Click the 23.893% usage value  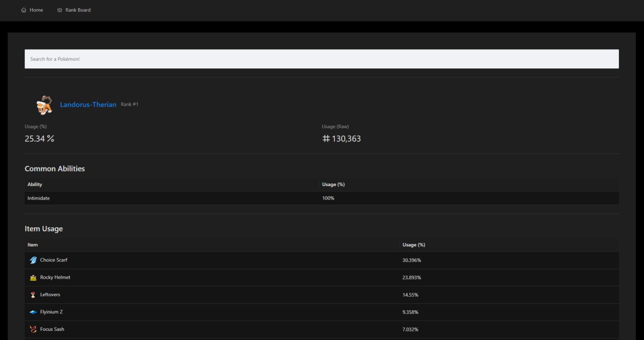click(412, 278)
